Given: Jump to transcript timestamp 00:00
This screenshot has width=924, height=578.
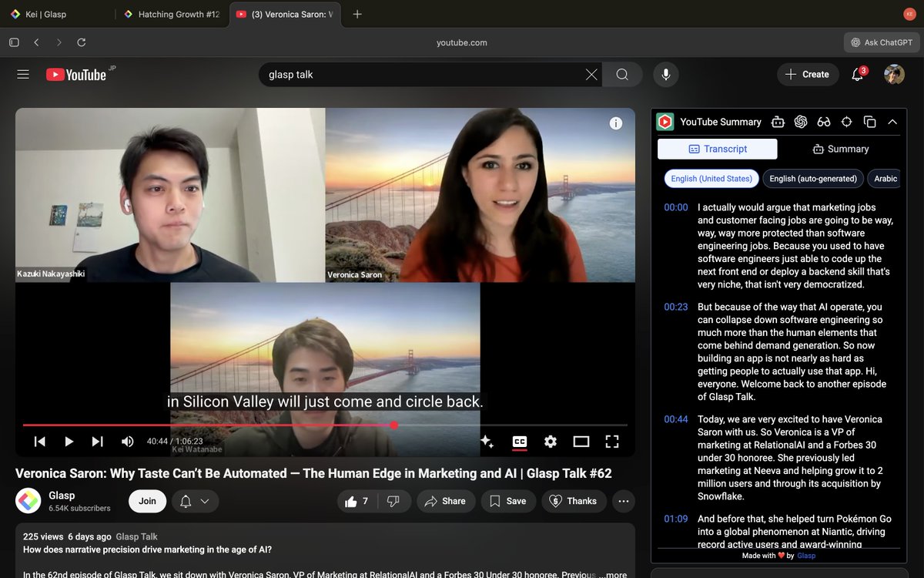Looking at the screenshot, I should tap(676, 207).
